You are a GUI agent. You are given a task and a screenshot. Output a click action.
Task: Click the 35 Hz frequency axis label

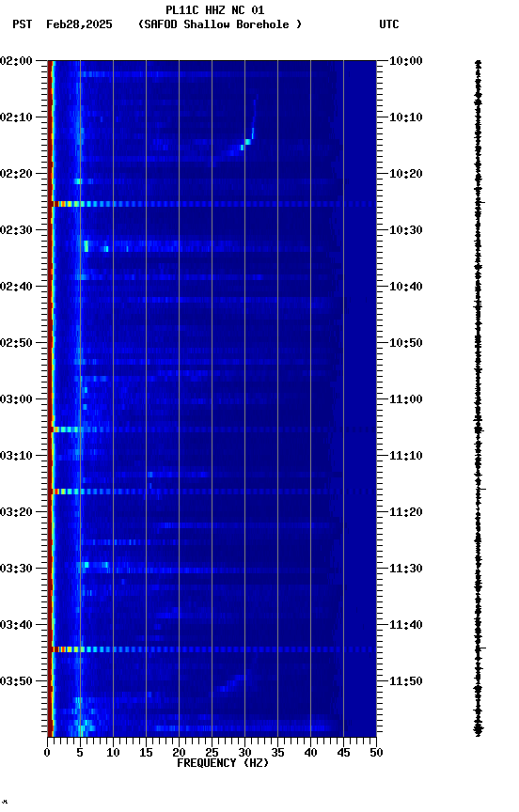(277, 753)
